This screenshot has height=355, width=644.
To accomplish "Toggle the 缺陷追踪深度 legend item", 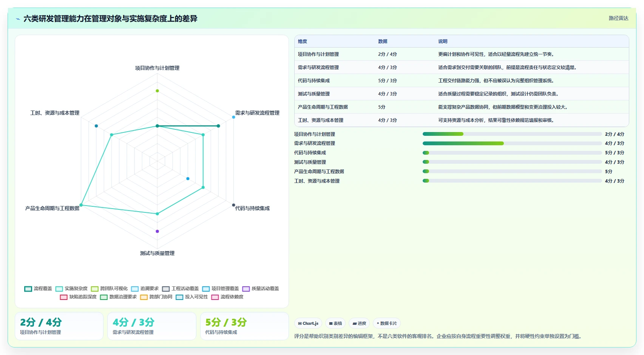I will [x=78, y=297].
